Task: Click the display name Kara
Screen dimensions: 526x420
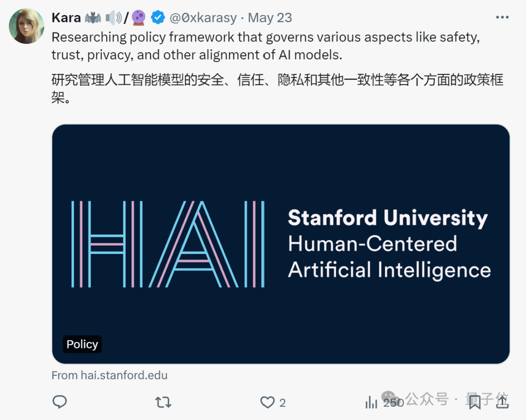Action: click(x=66, y=18)
